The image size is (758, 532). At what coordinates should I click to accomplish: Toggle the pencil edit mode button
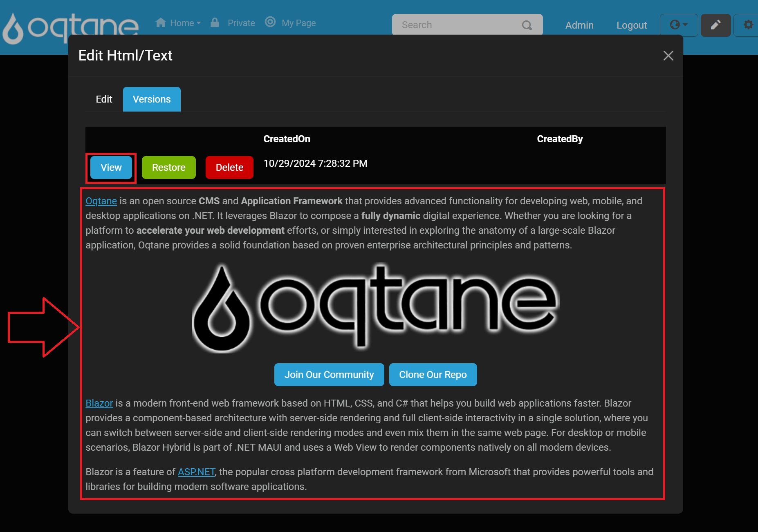tap(715, 25)
